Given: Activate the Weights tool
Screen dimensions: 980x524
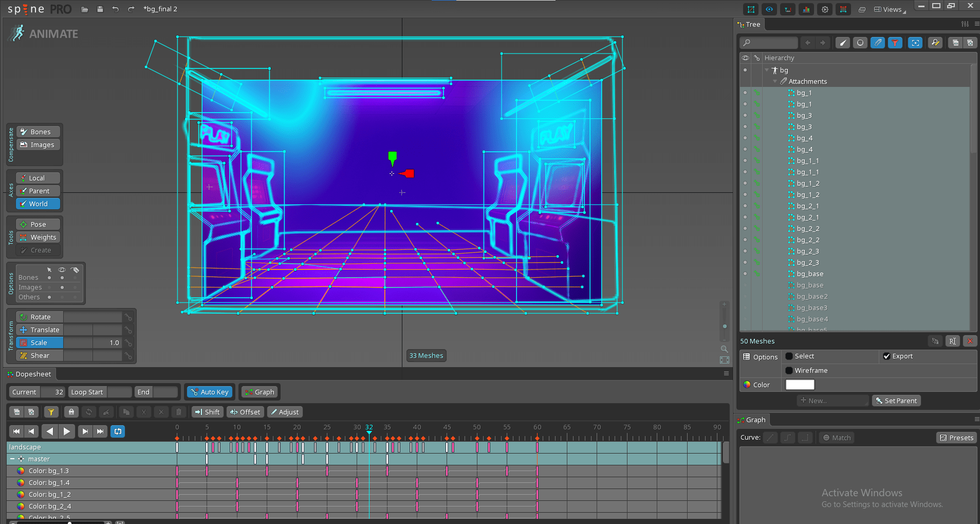Looking at the screenshot, I should pos(38,237).
